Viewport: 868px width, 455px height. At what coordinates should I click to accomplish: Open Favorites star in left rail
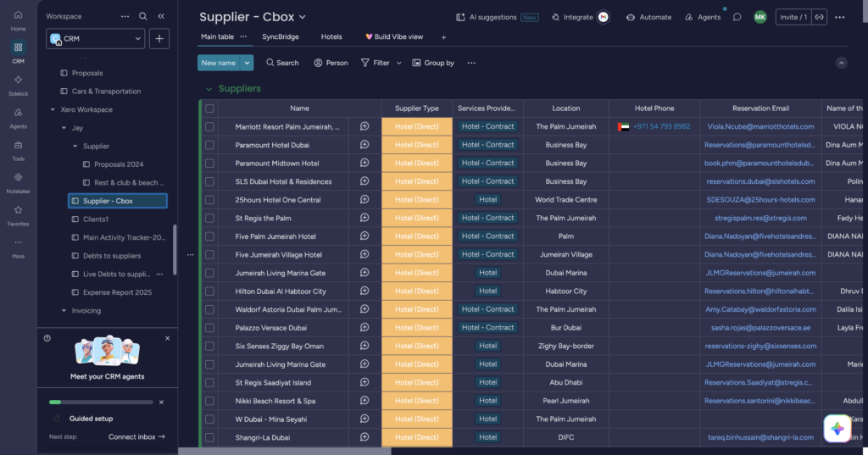18,215
